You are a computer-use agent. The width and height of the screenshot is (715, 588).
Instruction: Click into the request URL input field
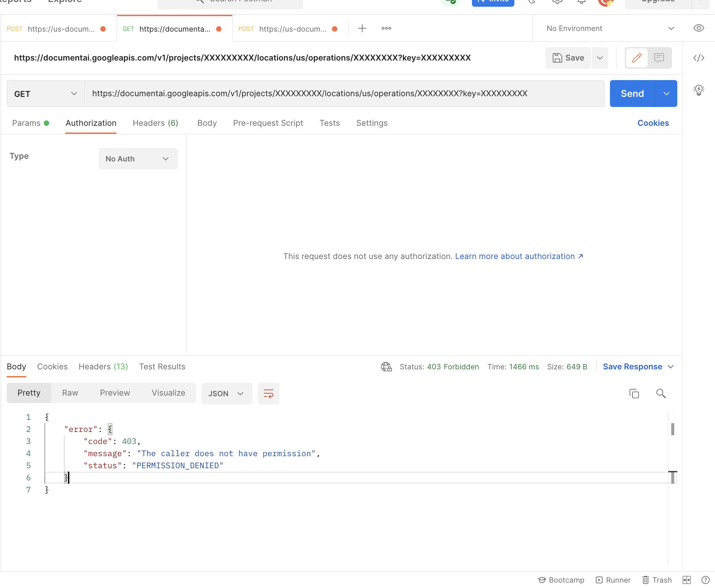point(344,94)
